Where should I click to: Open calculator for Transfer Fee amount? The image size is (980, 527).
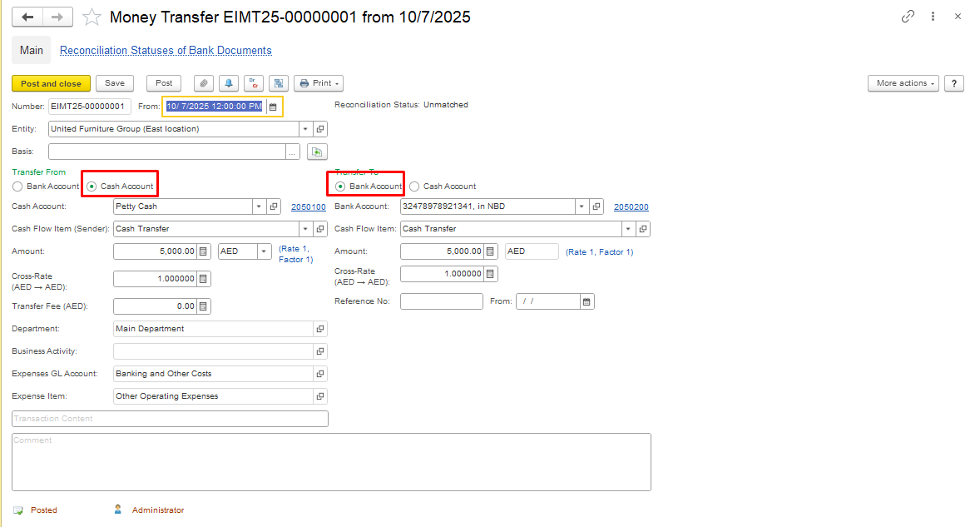(x=204, y=306)
